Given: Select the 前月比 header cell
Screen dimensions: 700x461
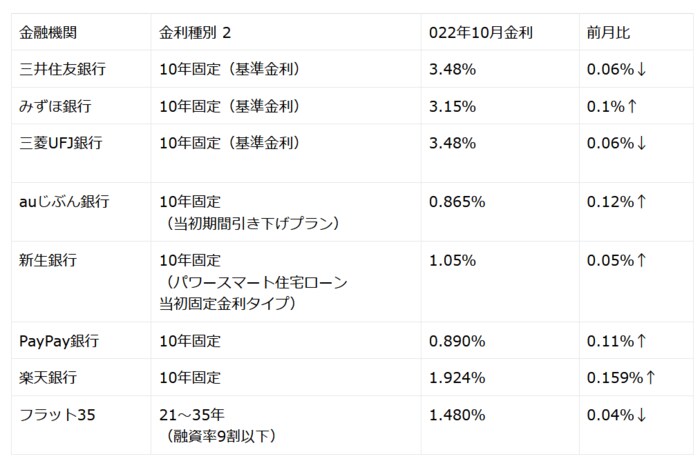Looking at the screenshot, I should coord(607,32).
